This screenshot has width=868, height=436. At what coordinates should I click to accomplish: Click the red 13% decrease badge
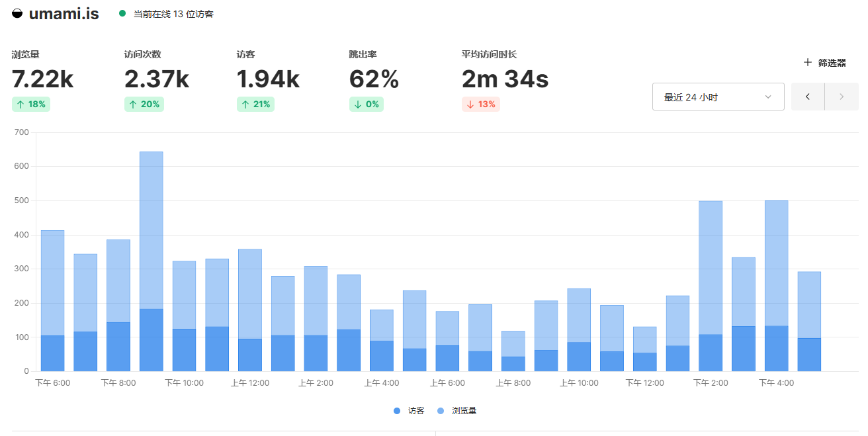(480, 104)
